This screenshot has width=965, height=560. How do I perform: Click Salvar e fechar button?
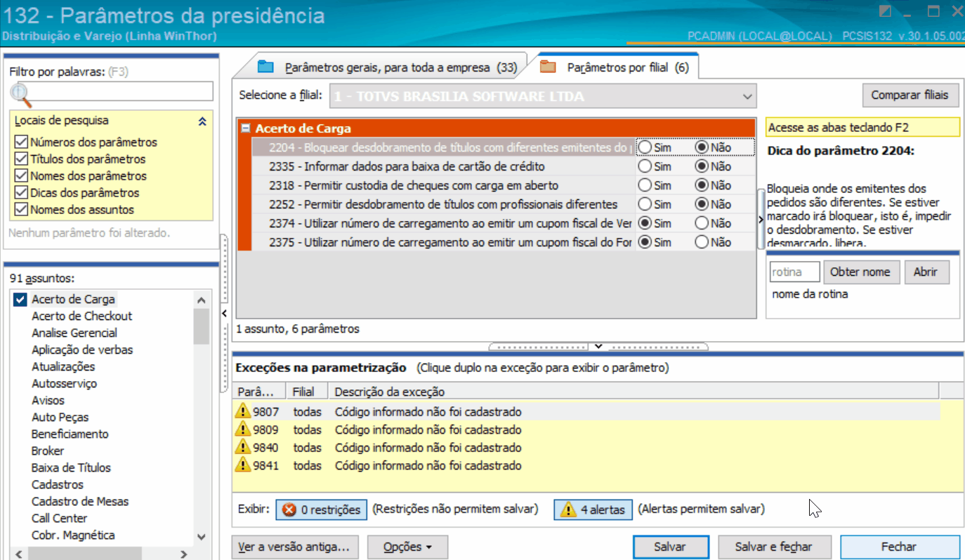pyautogui.click(x=773, y=547)
